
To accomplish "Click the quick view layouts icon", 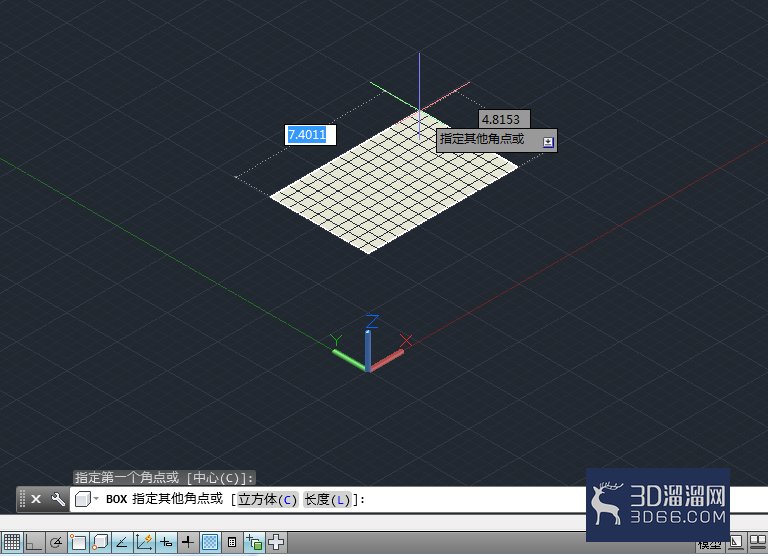I will tap(736, 542).
